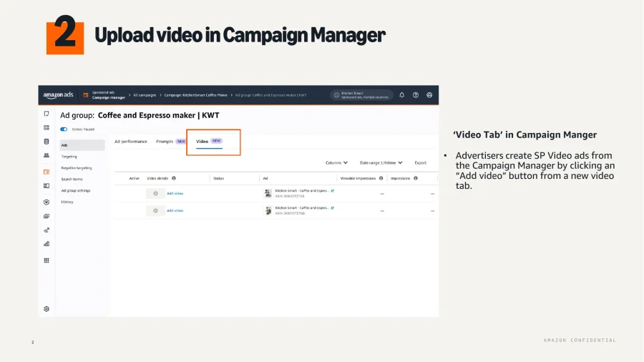Open the bar chart reports icon in sidebar
The height and width of the screenshot is (362, 644).
(x=47, y=244)
